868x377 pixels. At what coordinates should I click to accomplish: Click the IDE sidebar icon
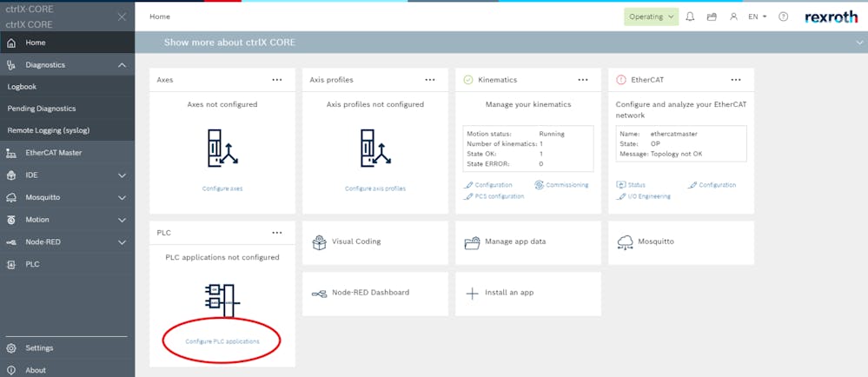[x=11, y=175]
